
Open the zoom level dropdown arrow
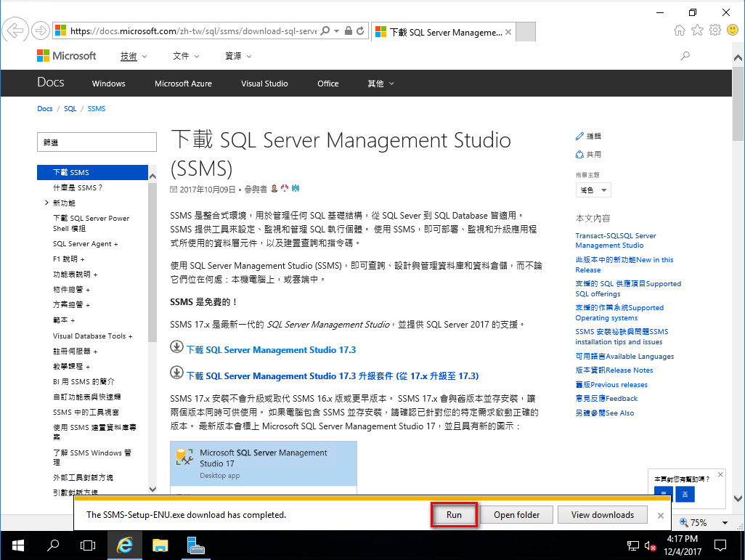723,522
